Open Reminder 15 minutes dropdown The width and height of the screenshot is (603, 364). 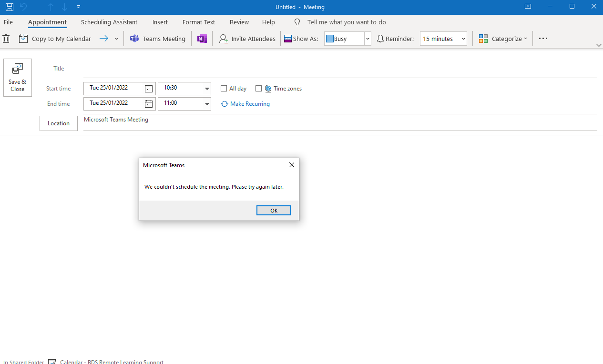click(x=463, y=39)
